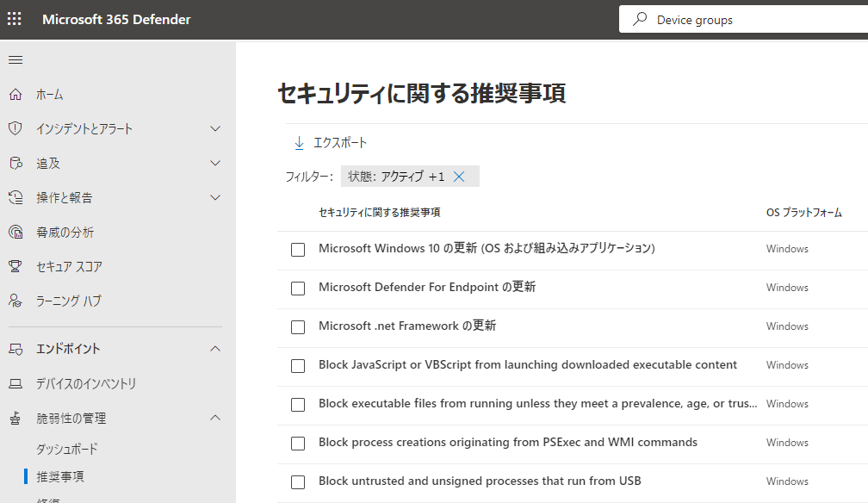This screenshot has width=868, height=503.
Task: Sort by OS プラットフォーム column header
Action: click(x=803, y=212)
